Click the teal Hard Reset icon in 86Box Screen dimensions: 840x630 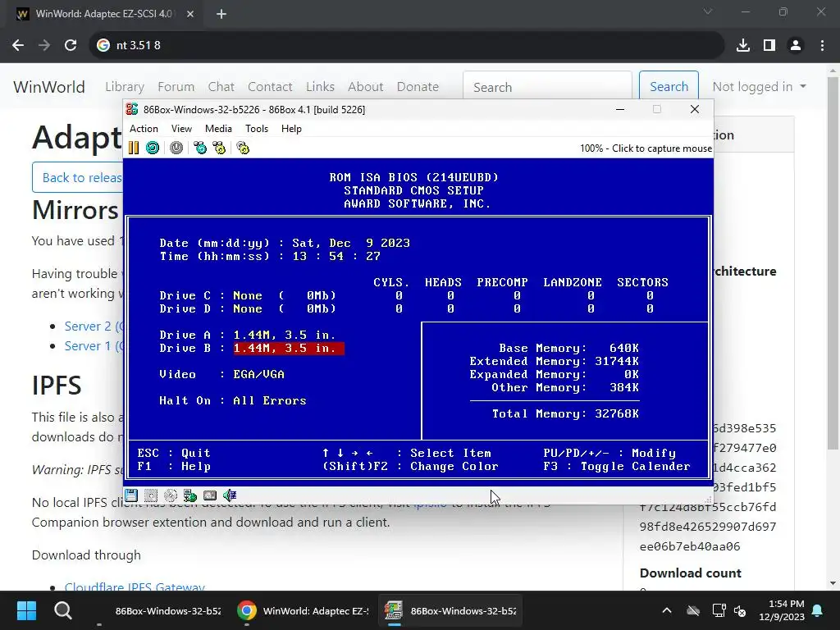point(153,148)
